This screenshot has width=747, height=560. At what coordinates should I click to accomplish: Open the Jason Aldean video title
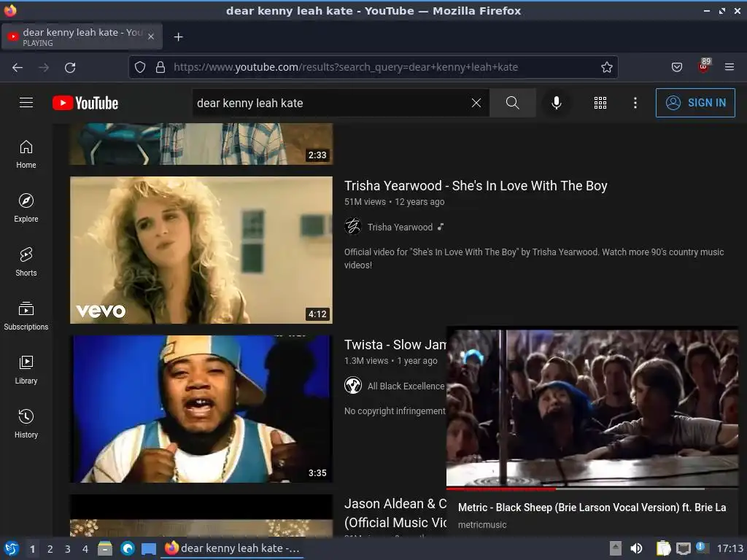(x=395, y=513)
